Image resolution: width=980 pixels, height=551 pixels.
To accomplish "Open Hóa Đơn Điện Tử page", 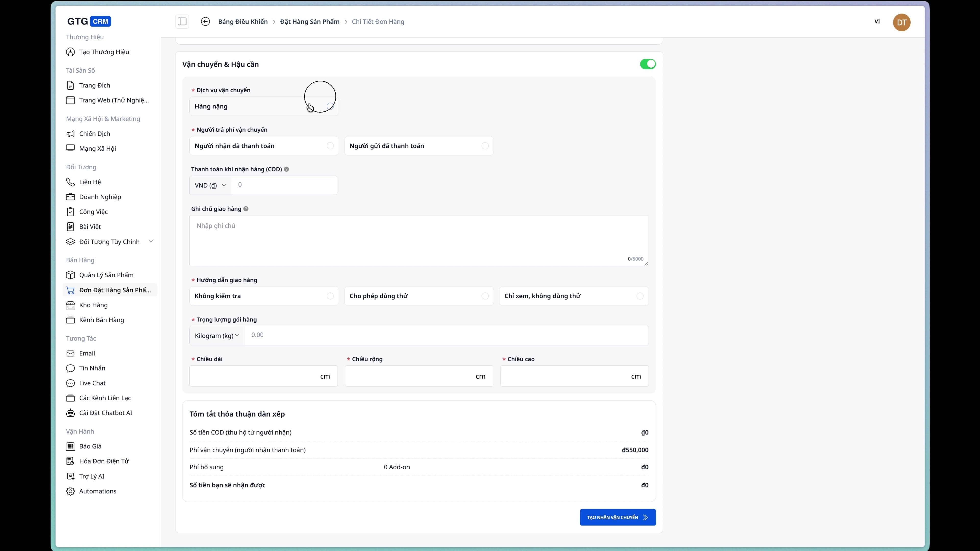I will [x=104, y=461].
